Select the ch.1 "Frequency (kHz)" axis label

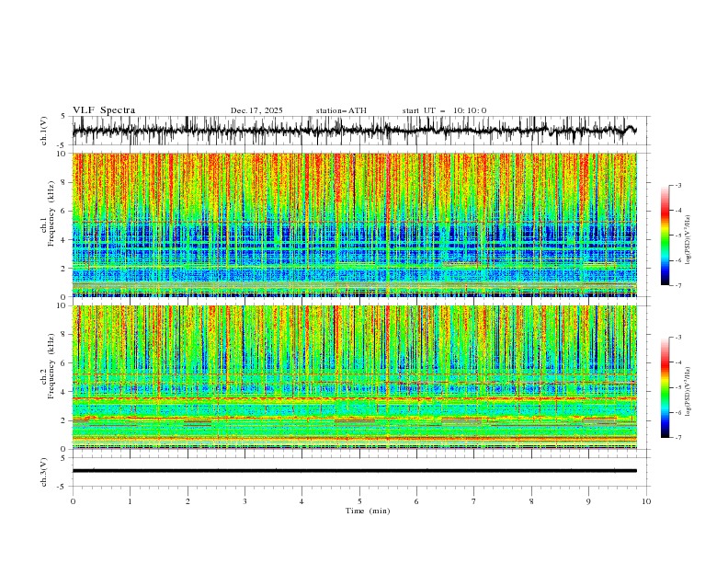click(x=51, y=214)
